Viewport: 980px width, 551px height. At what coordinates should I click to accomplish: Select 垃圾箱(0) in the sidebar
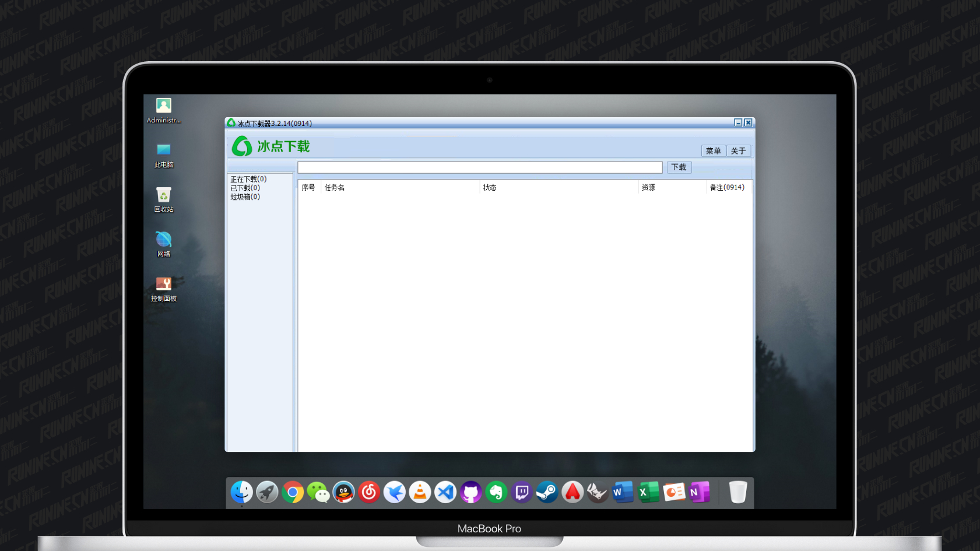[x=245, y=196]
